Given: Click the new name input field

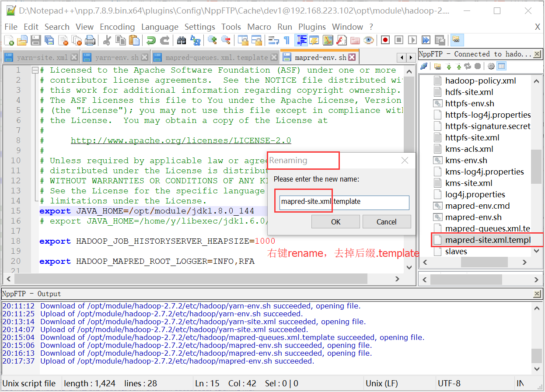Looking at the screenshot, I should point(344,202).
